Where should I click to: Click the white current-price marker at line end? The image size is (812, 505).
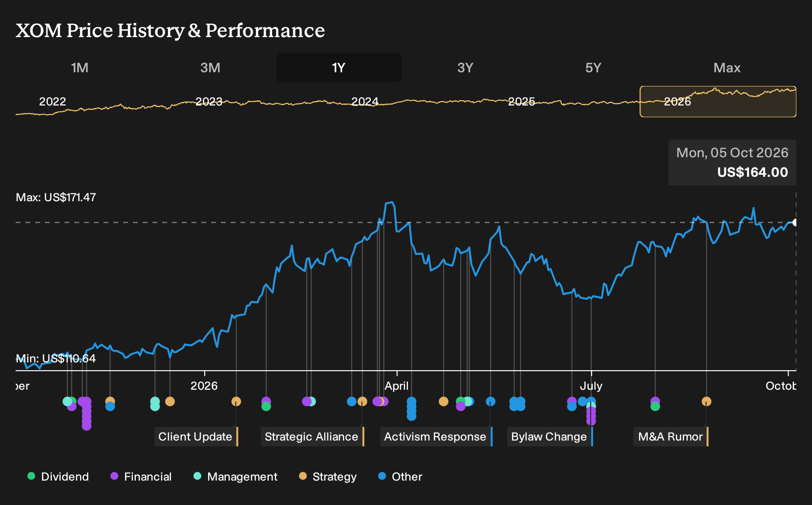point(795,223)
